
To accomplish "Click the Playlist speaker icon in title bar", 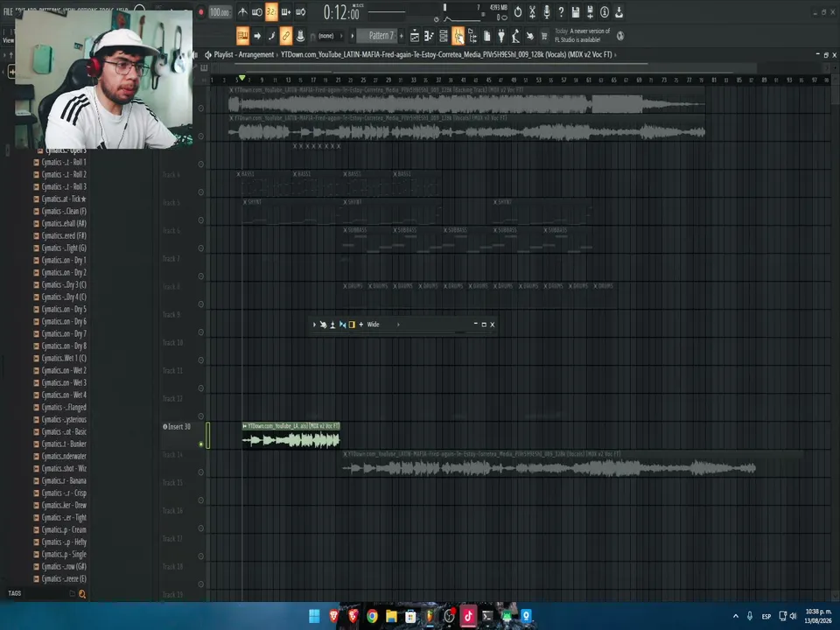I will point(208,54).
